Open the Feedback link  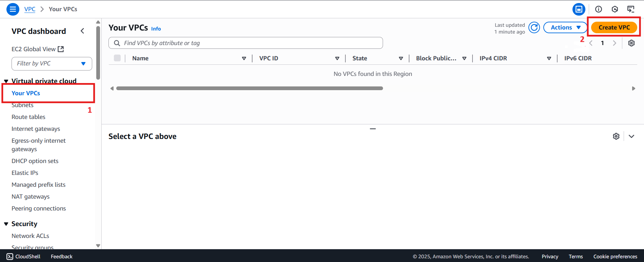click(x=62, y=257)
